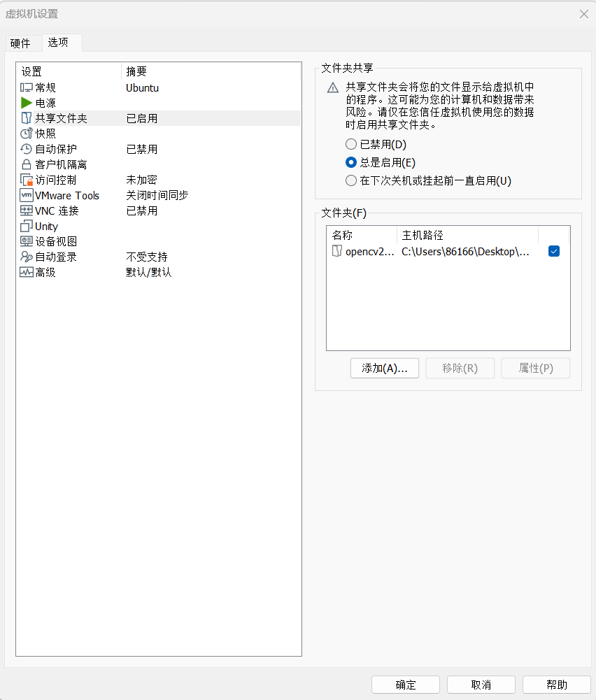Switch to the 硬件 tab
Viewport: 596px width, 700px height.
click(20, 43)
